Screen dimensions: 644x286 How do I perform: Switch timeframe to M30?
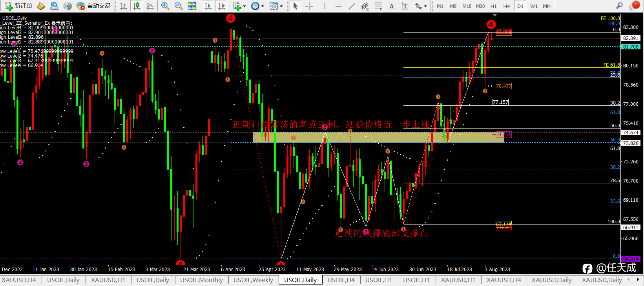pyautogui.click(x=480, y=6)
